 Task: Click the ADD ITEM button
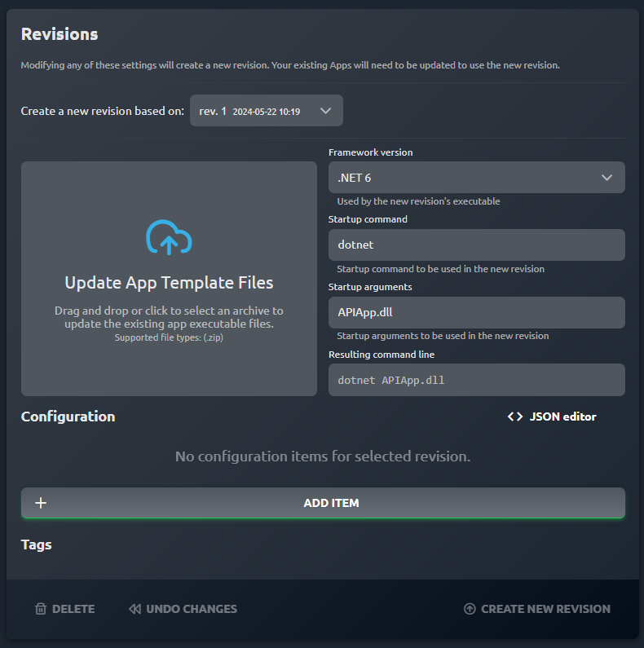(x=323, y=503)
